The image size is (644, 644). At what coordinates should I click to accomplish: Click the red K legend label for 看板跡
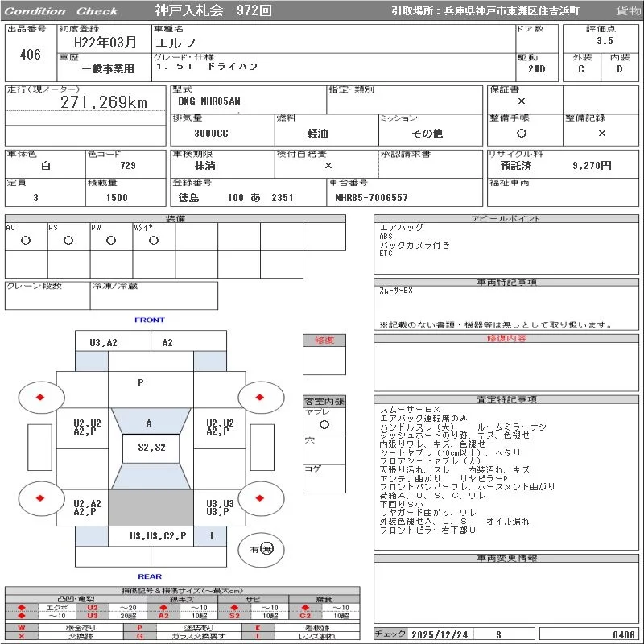(x=258, y=628)
